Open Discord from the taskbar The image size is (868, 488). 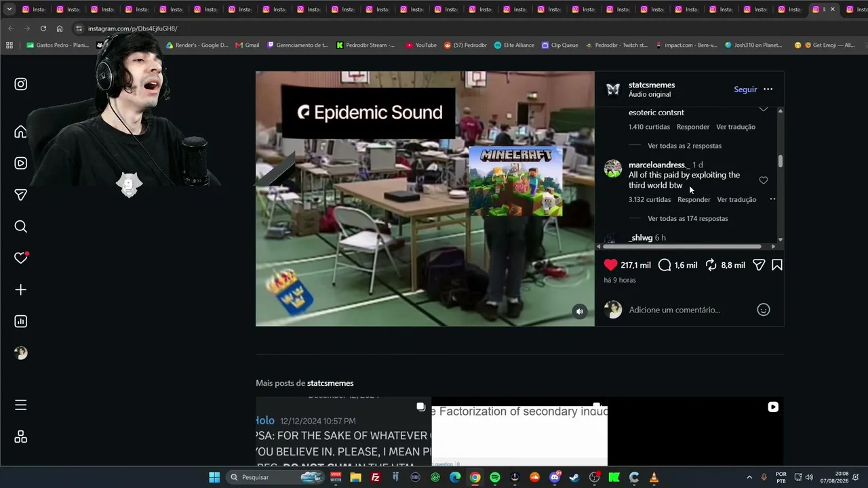pos(555,477)
